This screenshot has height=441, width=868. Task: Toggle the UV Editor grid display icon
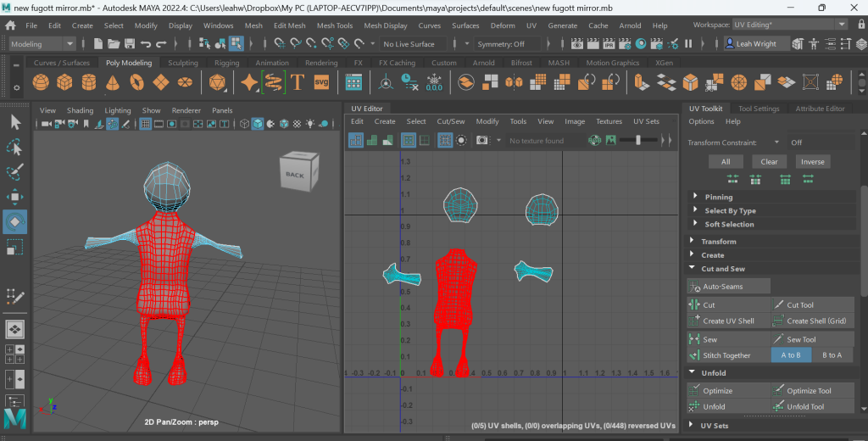point(445,141)
